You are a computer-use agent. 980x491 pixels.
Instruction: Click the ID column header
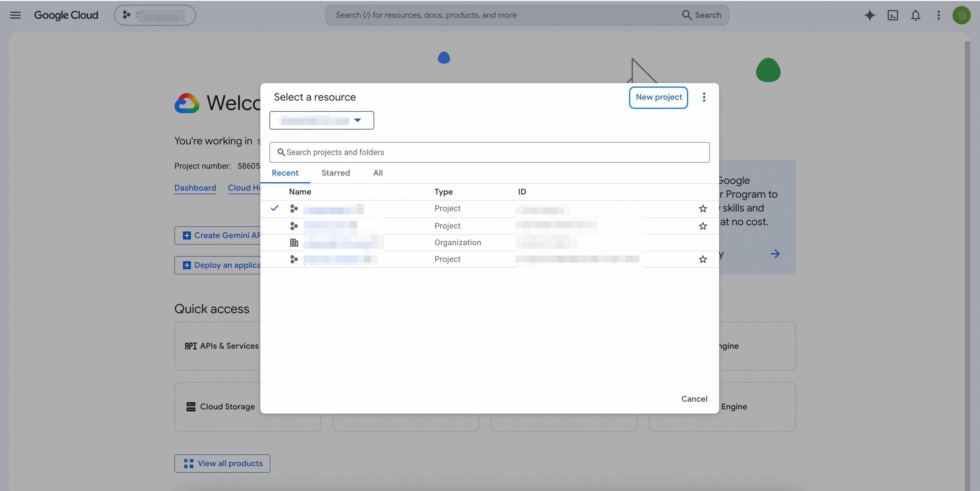pos(522,192)
